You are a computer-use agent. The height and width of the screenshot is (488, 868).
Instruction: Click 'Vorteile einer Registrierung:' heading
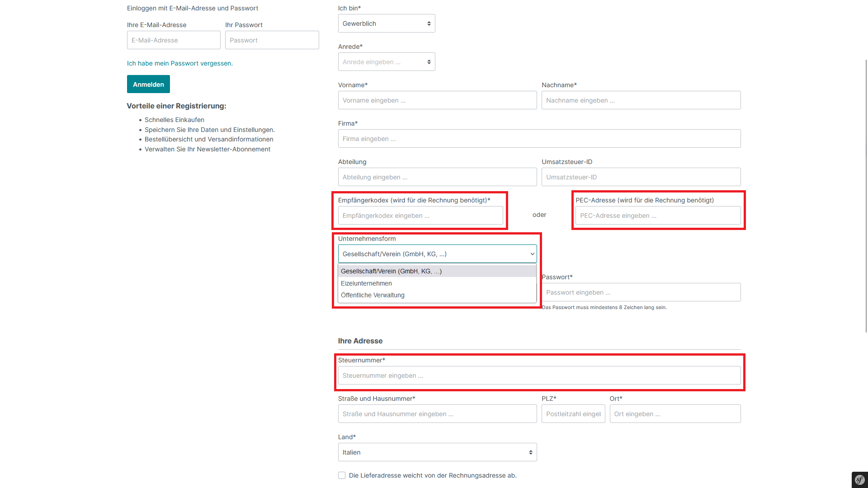tap(176, 106)
